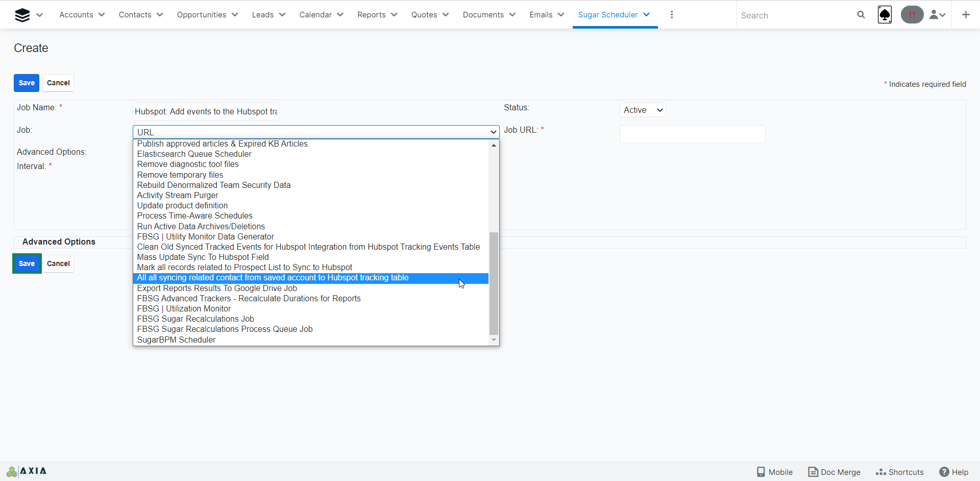This screenshot has height=481, width=980.
Task: Select FBSG Sugar Recalculations Process Queue Job
Action: click(311, 329)
